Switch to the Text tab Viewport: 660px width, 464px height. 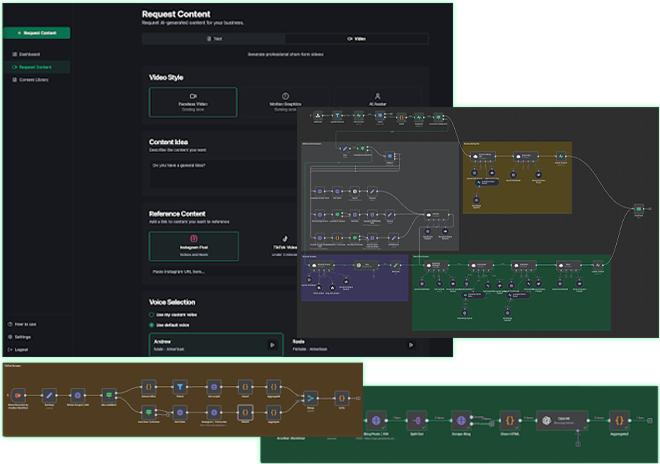pos(214,39)
